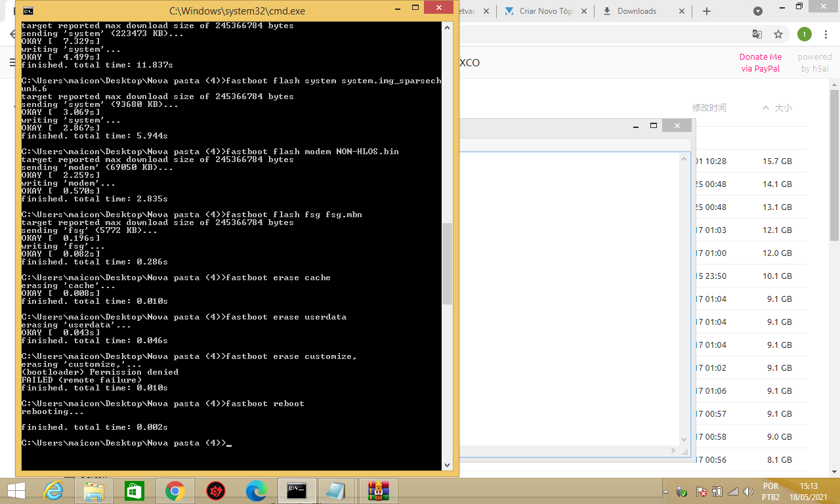Click the sort arrow beside 大小
This screenshot has height=504, width=840.
(765, 108)
